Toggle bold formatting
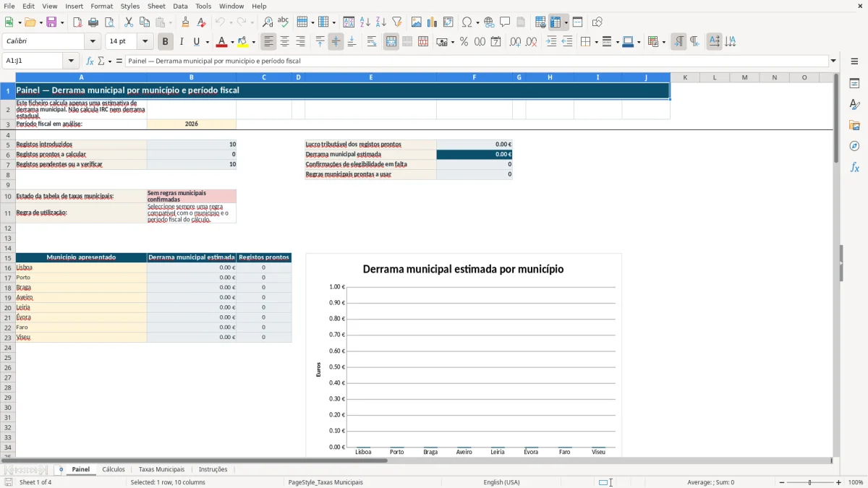This screenshot has width=868, height=488. 165,42
